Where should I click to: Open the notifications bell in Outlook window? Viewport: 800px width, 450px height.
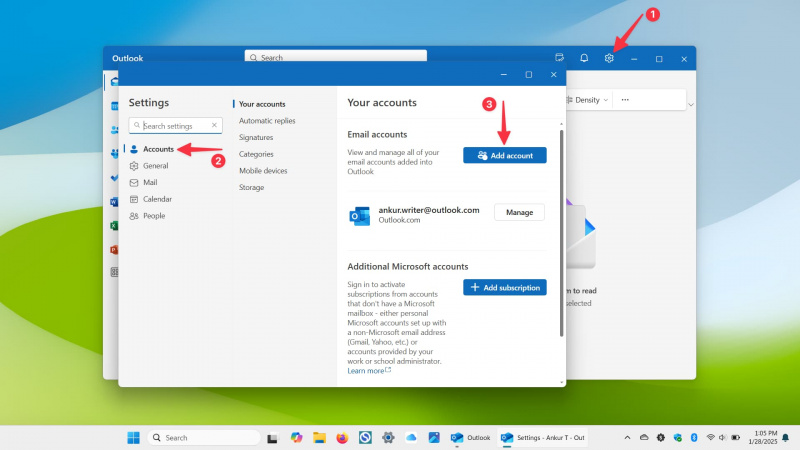[584, 58]
